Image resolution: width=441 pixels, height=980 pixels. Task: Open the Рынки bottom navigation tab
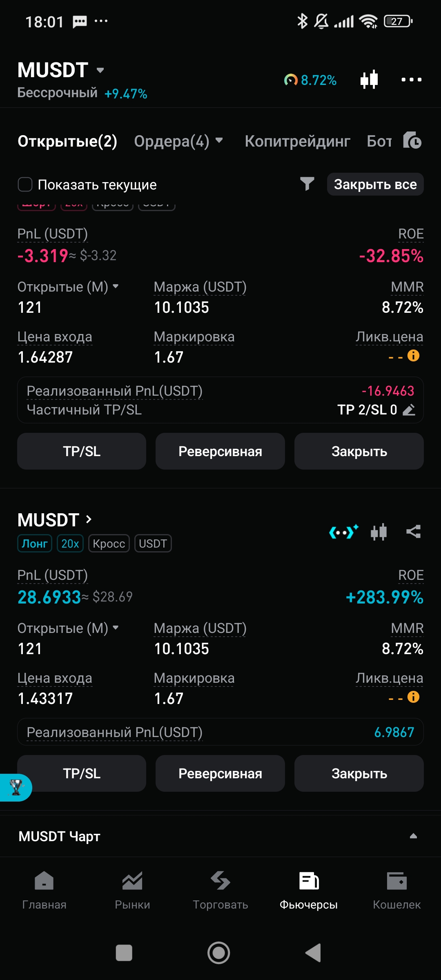point(132,890)
